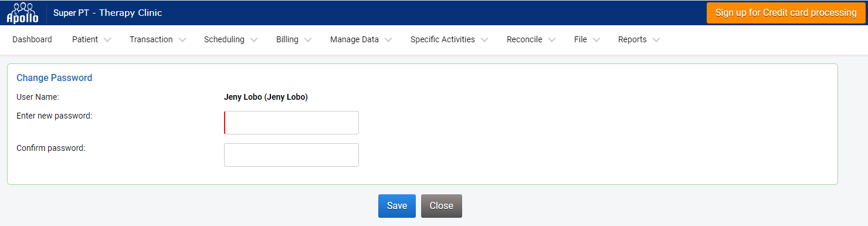Expand the Reports menu chevron
Image resolution: width=868 pixels, height=226 pixels.
(x=656, y=40)
